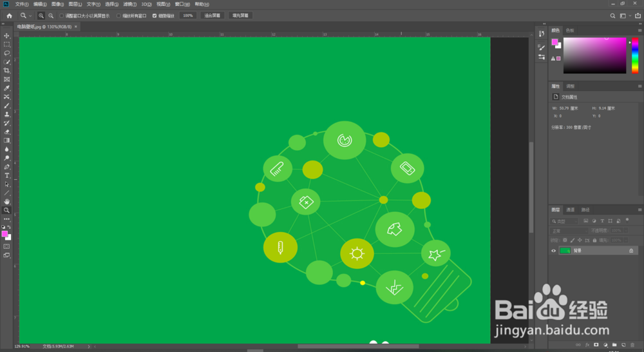644x352 pixels.
Task: Select the Line shape tool
Action: point(6,193)
